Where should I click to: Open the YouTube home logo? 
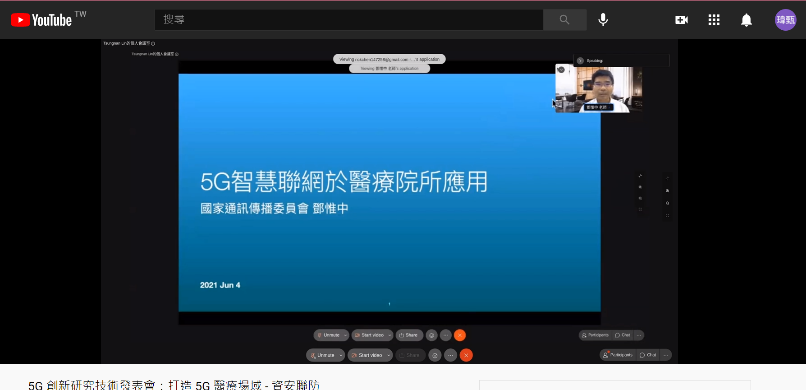point(42,20)
